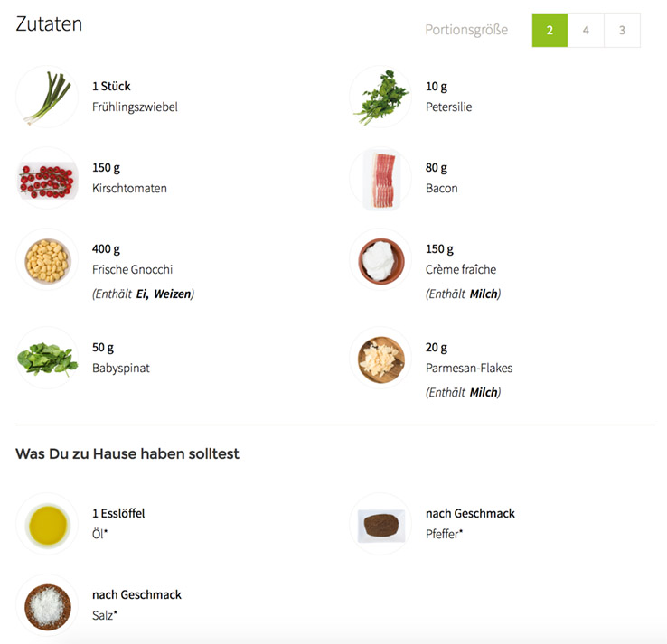The width and height of the screenshot is (667, 644).
Task: Select portion size 4
Action: pos(586,30)
